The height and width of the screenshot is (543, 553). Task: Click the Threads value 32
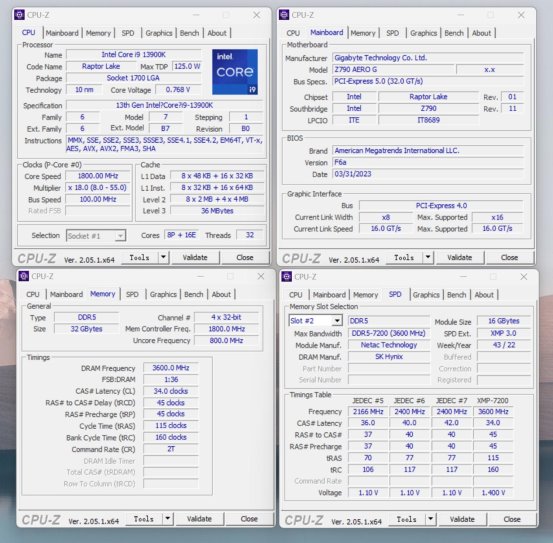point(250,235)
